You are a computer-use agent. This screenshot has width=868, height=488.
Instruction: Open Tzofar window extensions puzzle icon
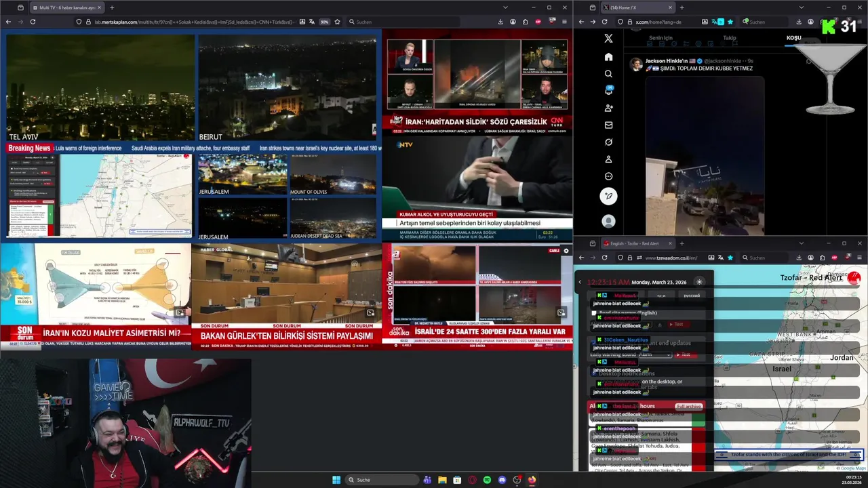[x=823, y=258]
